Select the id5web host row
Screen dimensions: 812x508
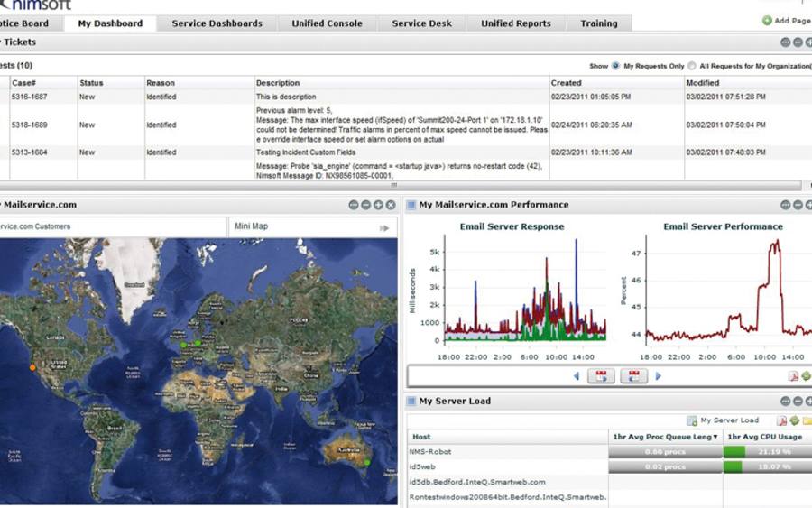pyautogui.click(x=610, y=466)
